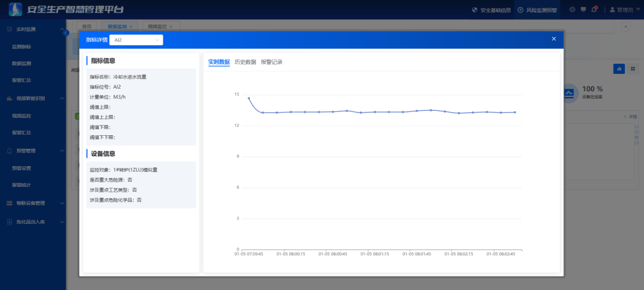Collapse the 预警管理 menu chevron
The height and width of the screenshot is (290, 644).
pos(62,151)
